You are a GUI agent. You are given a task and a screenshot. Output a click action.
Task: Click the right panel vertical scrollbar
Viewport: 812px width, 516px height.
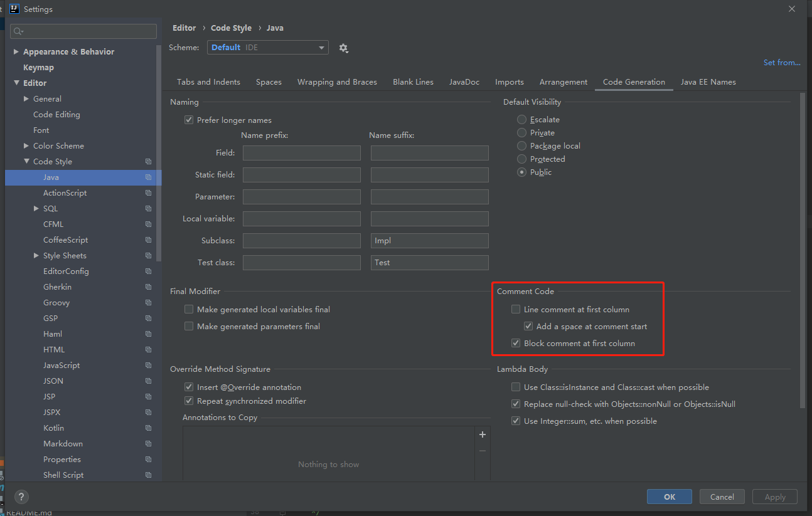pos(803,250)
